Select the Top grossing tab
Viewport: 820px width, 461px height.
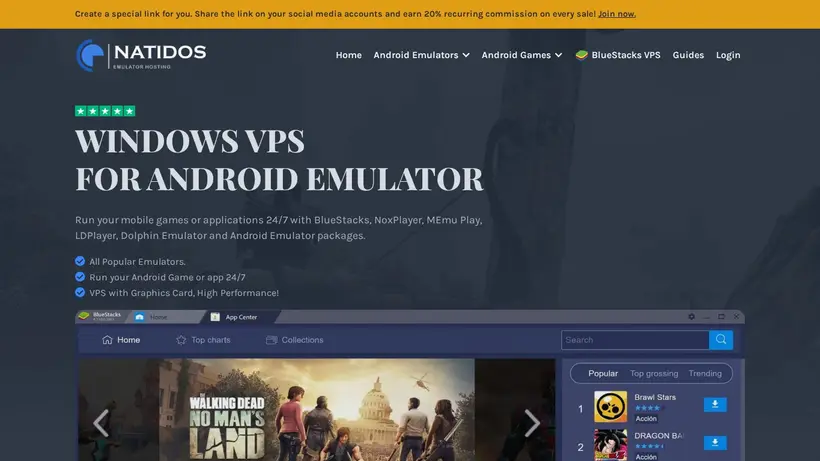coord(654,373)
